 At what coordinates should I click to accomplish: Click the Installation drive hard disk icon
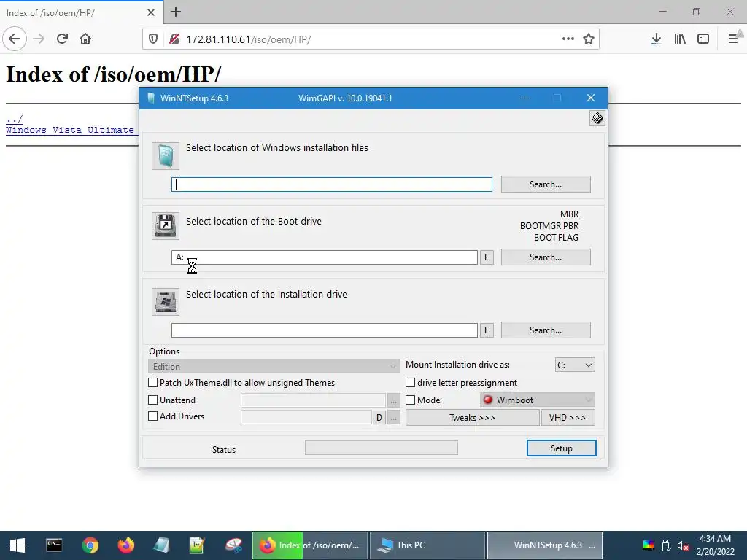166,301
